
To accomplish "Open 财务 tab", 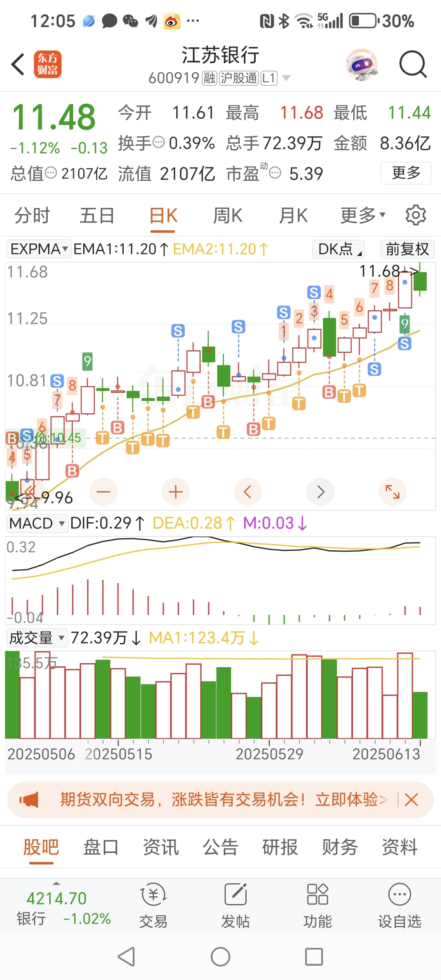I will 340,846.
